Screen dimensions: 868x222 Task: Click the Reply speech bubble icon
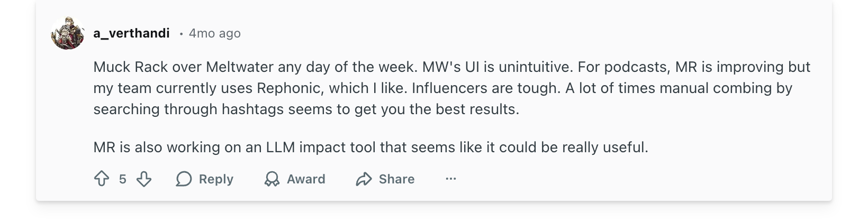tap(184, 179)
